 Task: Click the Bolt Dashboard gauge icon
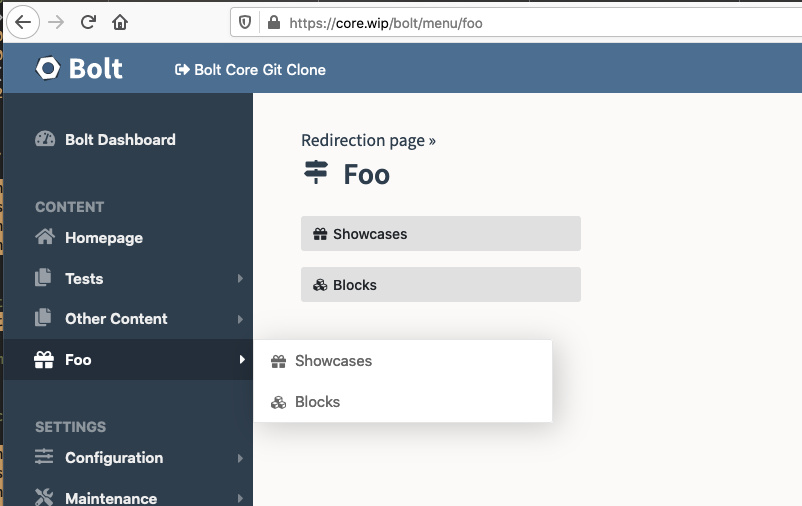click(x=45, y=139)
